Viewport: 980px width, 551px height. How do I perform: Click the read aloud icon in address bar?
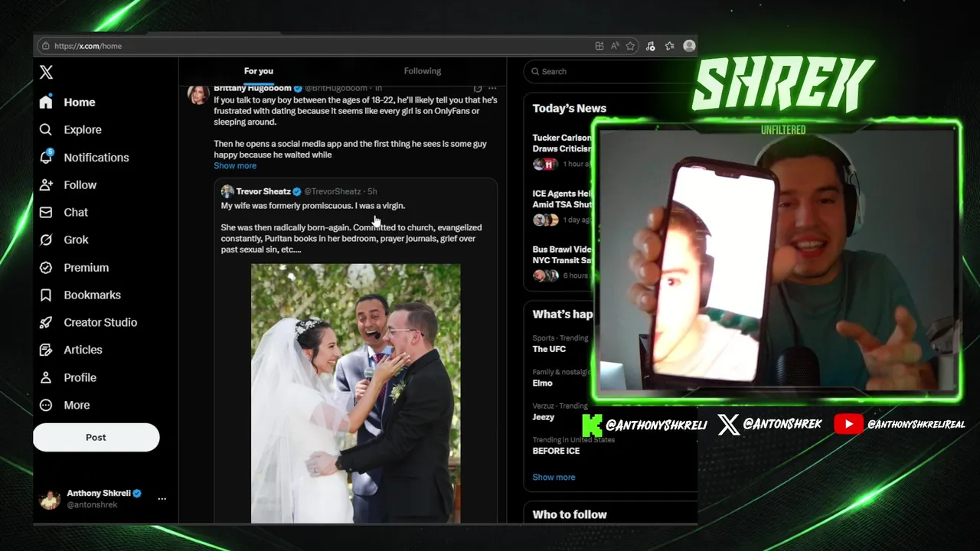click(x=615, y=46)
